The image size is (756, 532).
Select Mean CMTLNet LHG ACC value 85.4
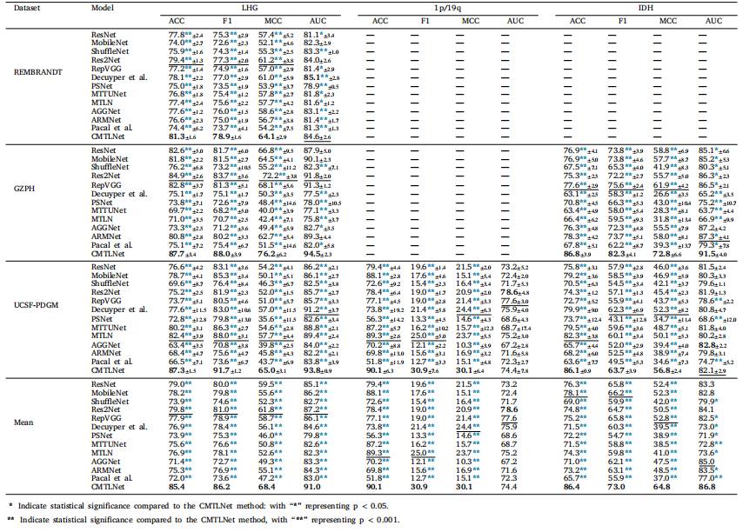177,487
